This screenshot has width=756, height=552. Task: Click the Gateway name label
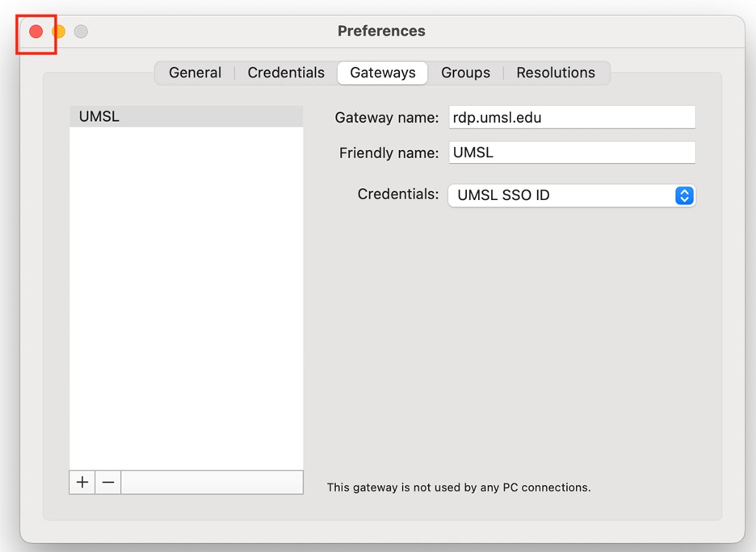point(387,118)
